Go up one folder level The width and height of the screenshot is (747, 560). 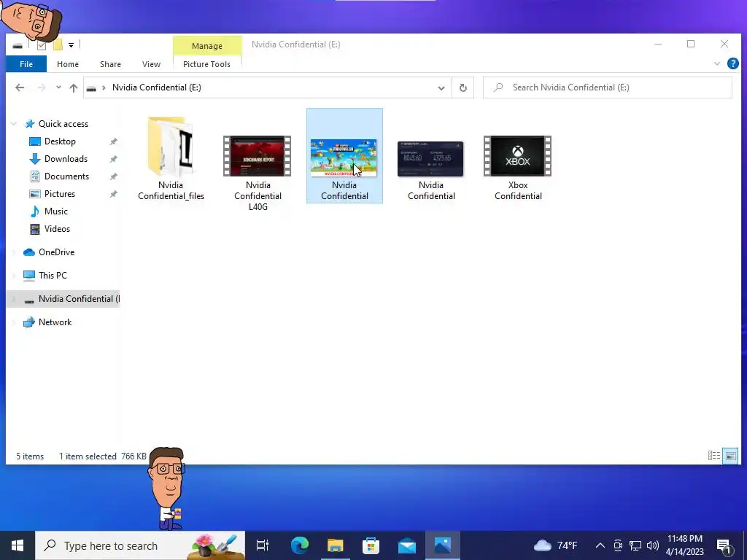point(74,87)
